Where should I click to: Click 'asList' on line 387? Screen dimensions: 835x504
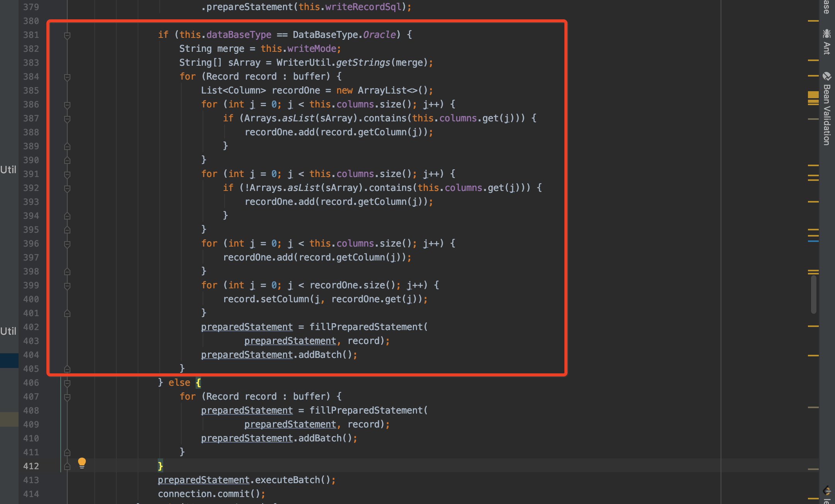coord(298,118)
